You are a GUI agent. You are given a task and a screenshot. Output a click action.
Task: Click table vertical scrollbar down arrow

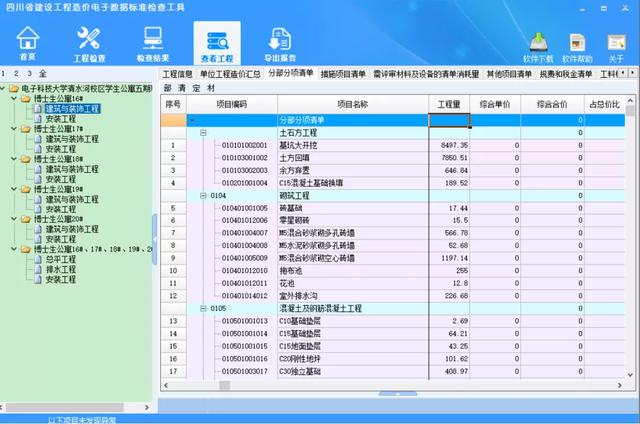coord(630,374)
